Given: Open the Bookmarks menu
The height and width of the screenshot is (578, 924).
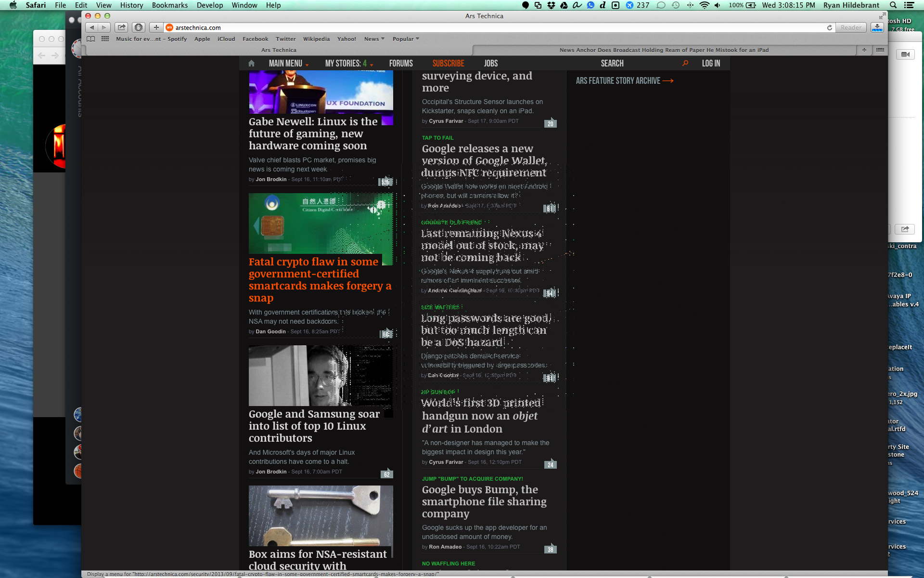Looking at the screenshot, I should [169, 5].
